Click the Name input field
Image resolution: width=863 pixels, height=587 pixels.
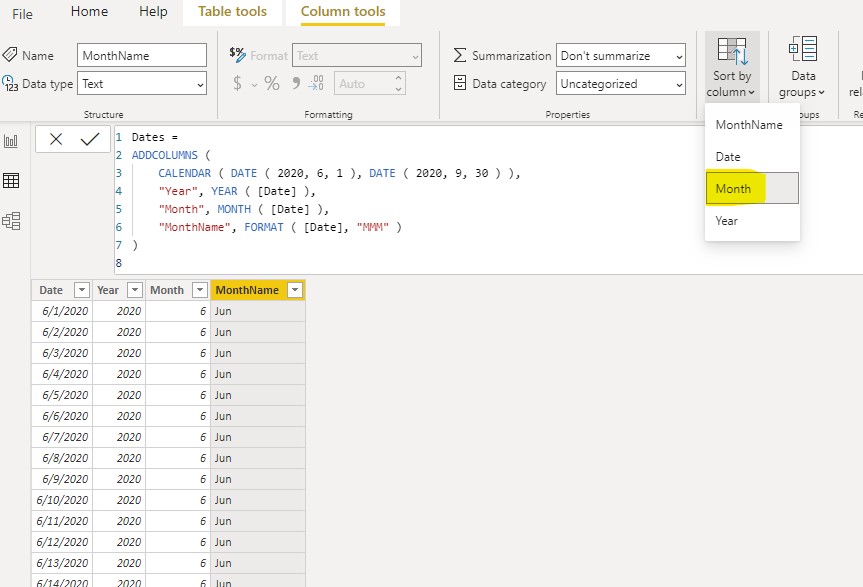point(142,55)
